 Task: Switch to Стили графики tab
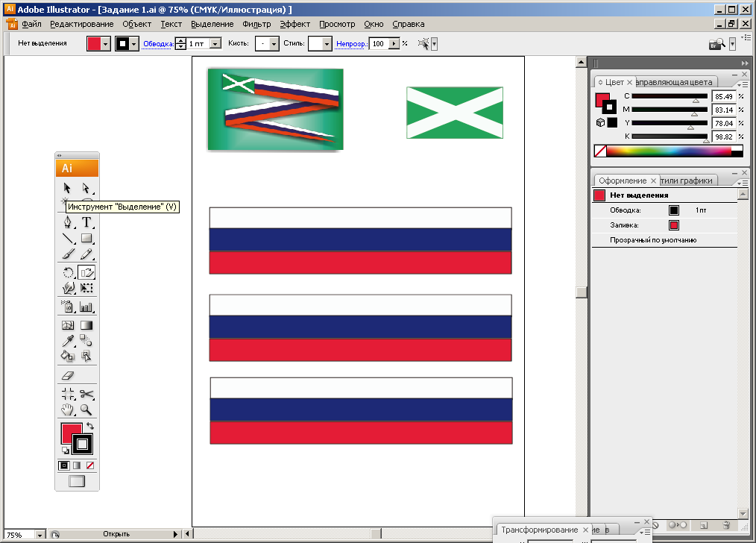687,181
